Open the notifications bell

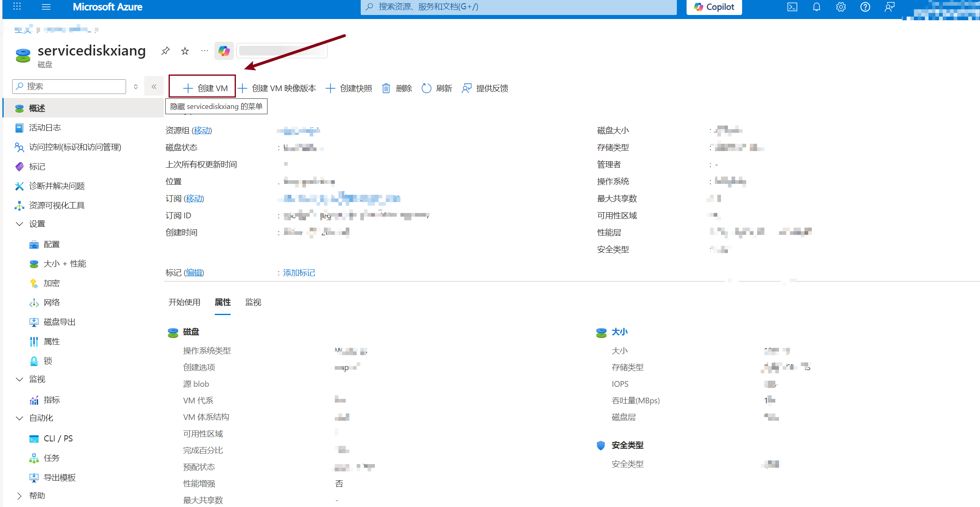[817, 7]
